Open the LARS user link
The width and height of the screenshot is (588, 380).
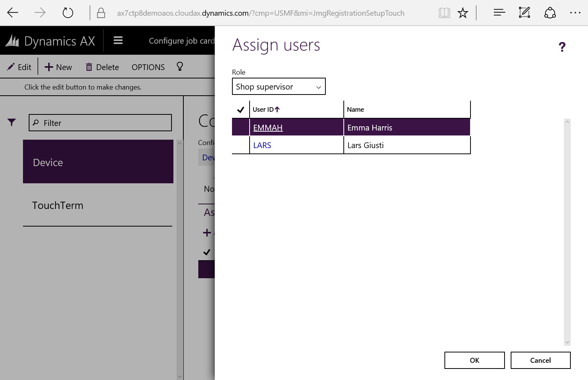click(x=262, y=145)
